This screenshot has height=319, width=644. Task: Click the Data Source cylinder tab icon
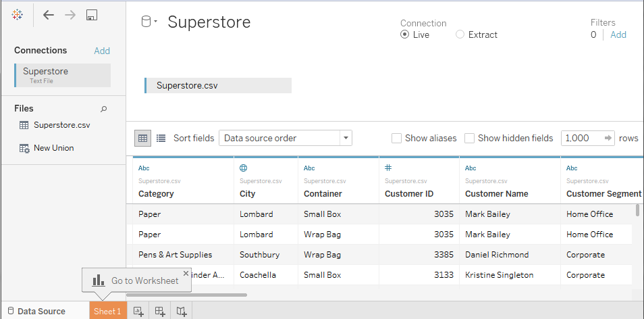point(11,311)
